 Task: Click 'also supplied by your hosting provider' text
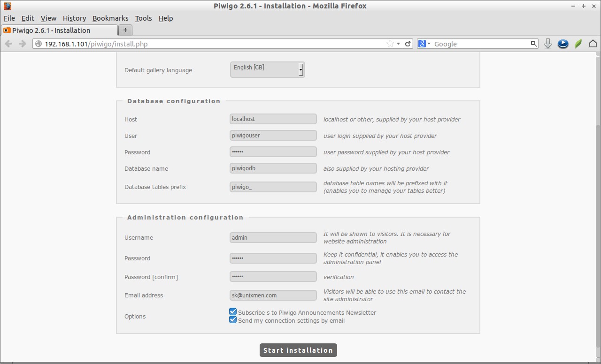376,168
